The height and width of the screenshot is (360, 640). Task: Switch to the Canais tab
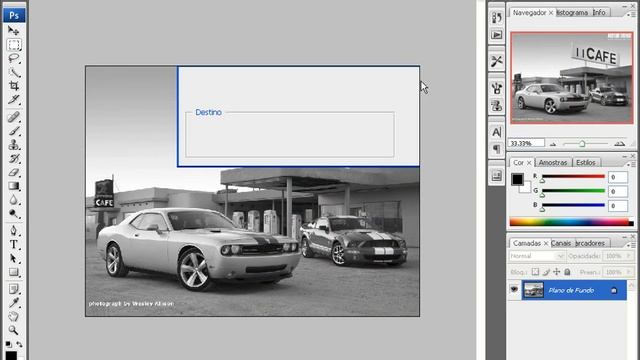561,243
